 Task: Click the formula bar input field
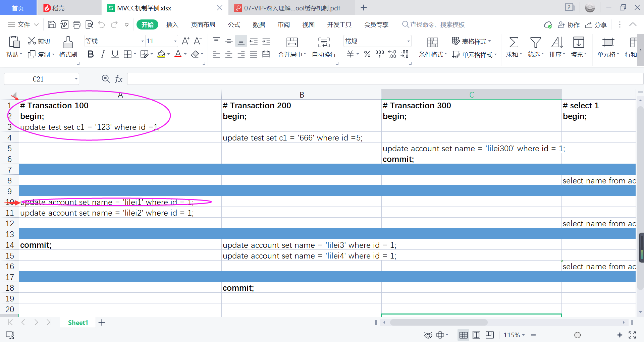385,79
